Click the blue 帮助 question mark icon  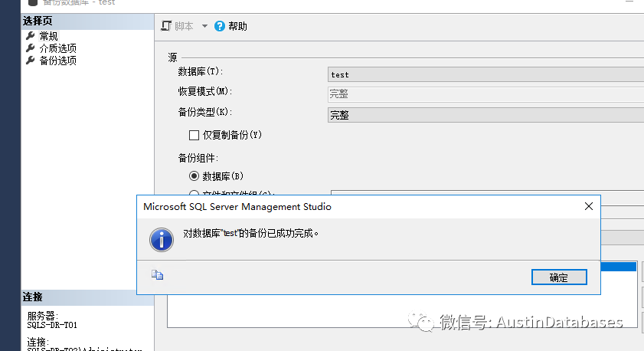tap(220, 26)
